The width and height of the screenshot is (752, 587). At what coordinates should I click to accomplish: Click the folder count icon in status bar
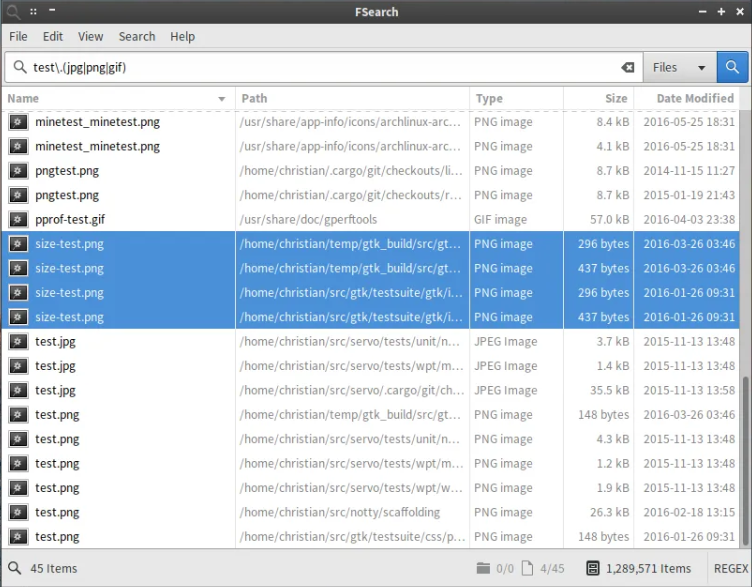[483, 568]
